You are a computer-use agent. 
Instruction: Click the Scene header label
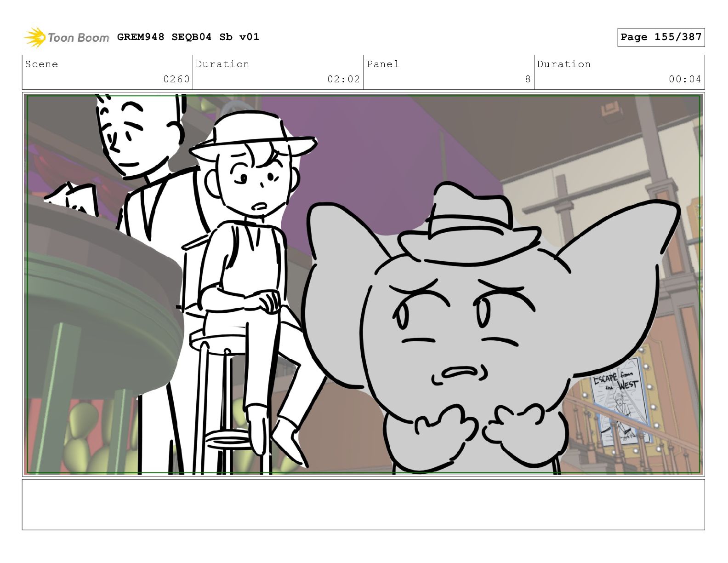(41, 64)
